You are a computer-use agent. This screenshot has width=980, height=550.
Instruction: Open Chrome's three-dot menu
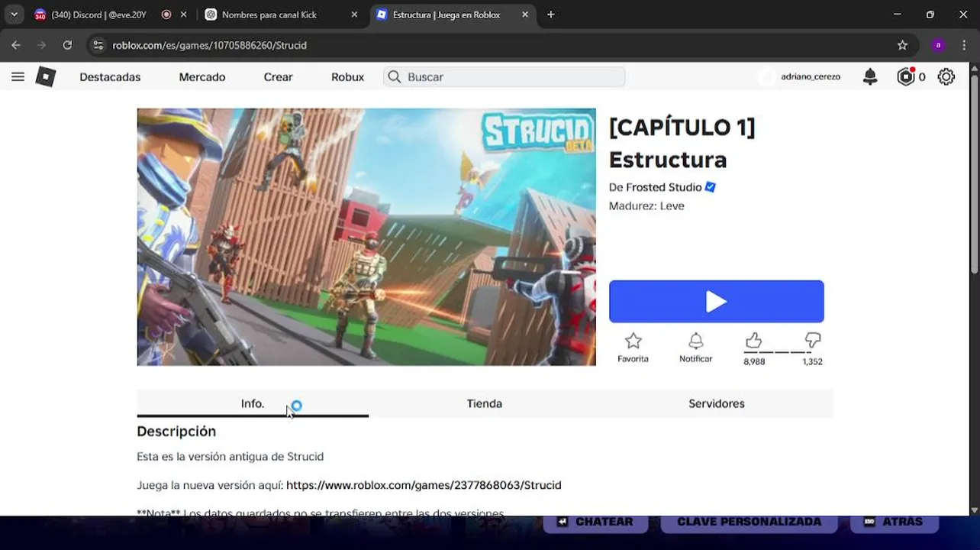(963, 45)
